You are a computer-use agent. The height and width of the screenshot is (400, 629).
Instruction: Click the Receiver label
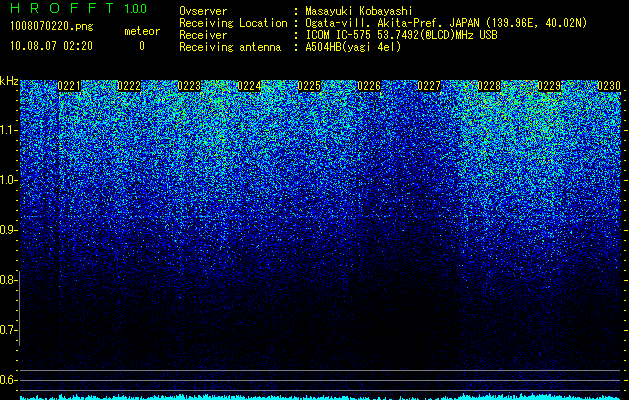pyautogui.click(x=203, y=35)
